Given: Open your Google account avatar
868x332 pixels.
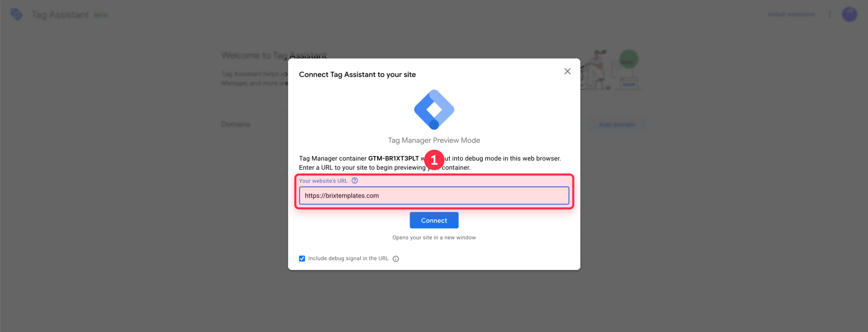Looking at the screenshot, I should click(x=849, y=14).
